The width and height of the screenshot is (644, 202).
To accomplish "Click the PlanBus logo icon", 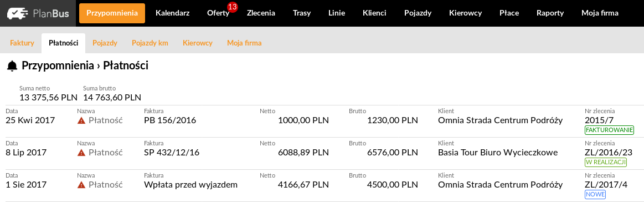I will tap(18, 13).
